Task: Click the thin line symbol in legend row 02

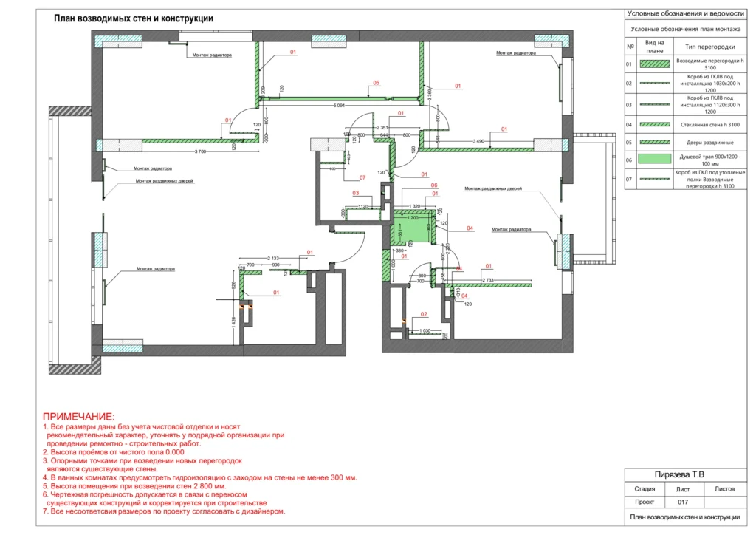Action: 654,84
